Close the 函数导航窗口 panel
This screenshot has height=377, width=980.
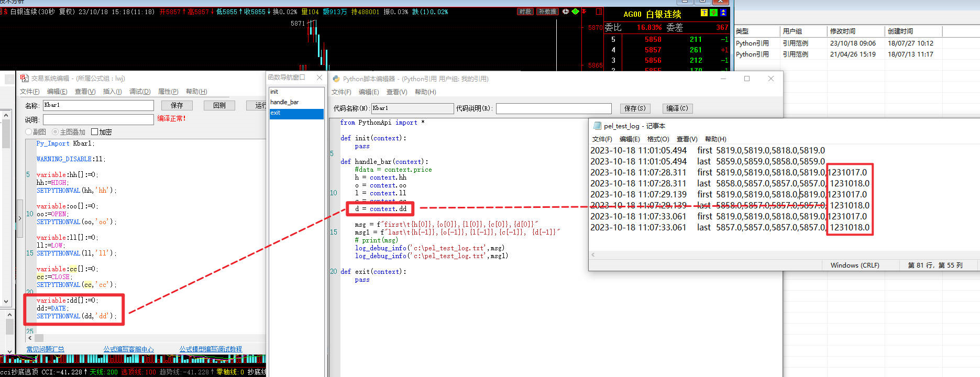[x=320, y=77]
